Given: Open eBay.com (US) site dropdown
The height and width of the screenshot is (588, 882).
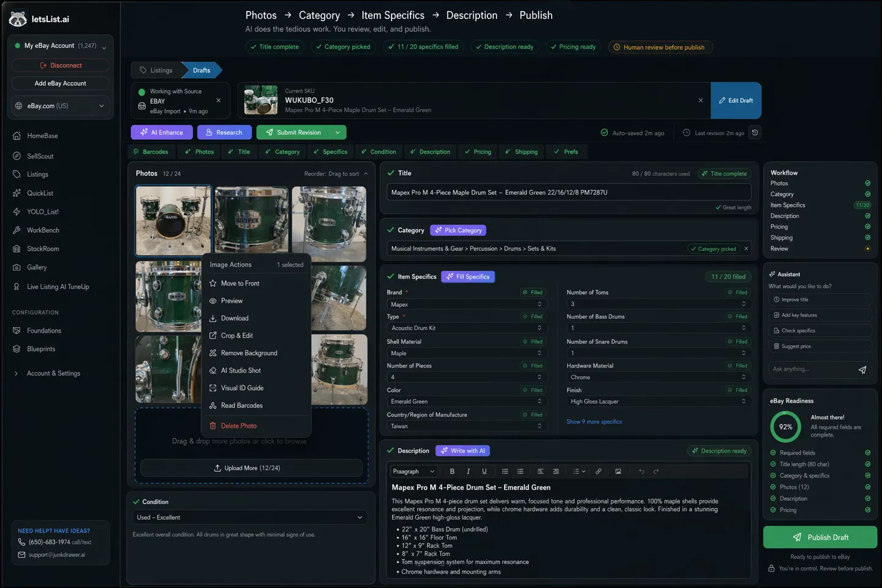Looking at the screenshot, I should pyautogui.click(x=61, y=106).
